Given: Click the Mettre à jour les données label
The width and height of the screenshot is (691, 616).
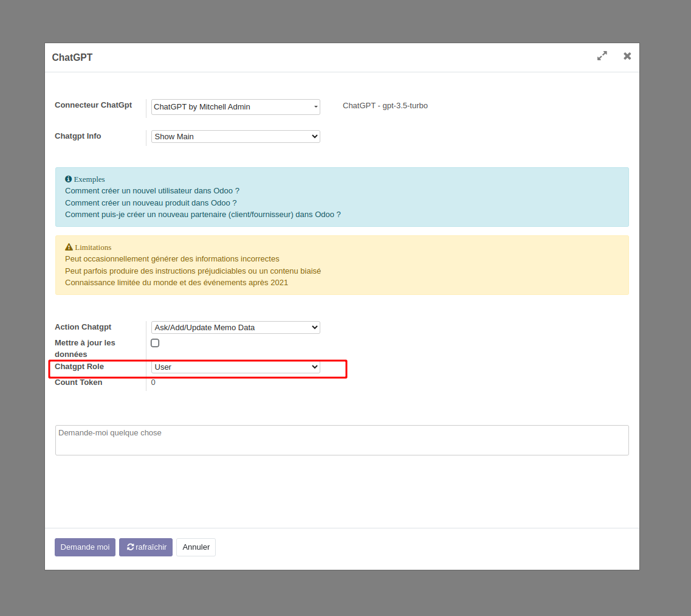Looking at the screenshot, I should (85, 348).
